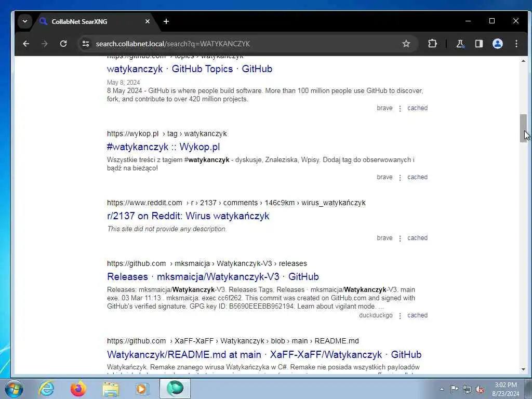This screenshot has height=399, width=532.
Task: Open three-dot options for Reddit result
Action: coord(400,238)
